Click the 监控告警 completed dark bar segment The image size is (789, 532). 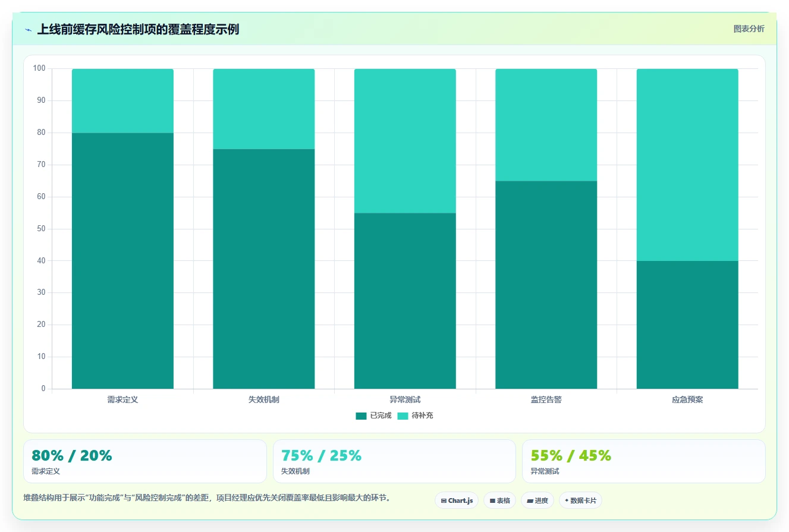click(x=546, y=285)
